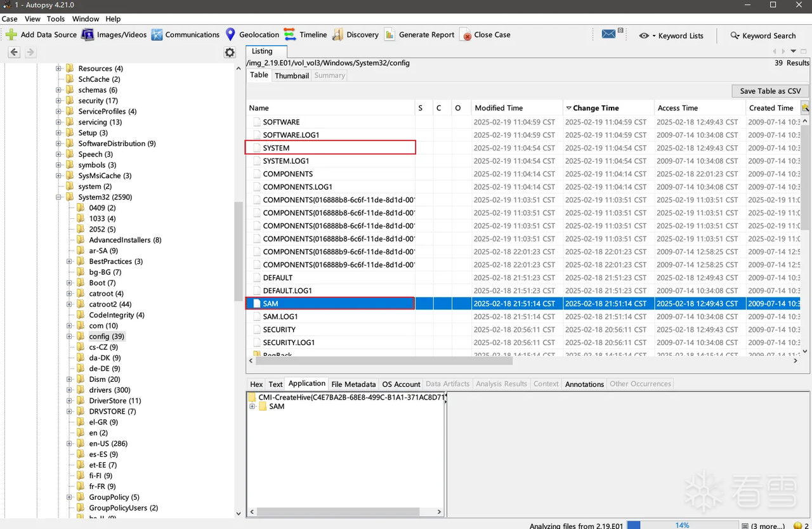The image size is (812, 529).
Task: Open the Case menu
Action: (10, 19)
